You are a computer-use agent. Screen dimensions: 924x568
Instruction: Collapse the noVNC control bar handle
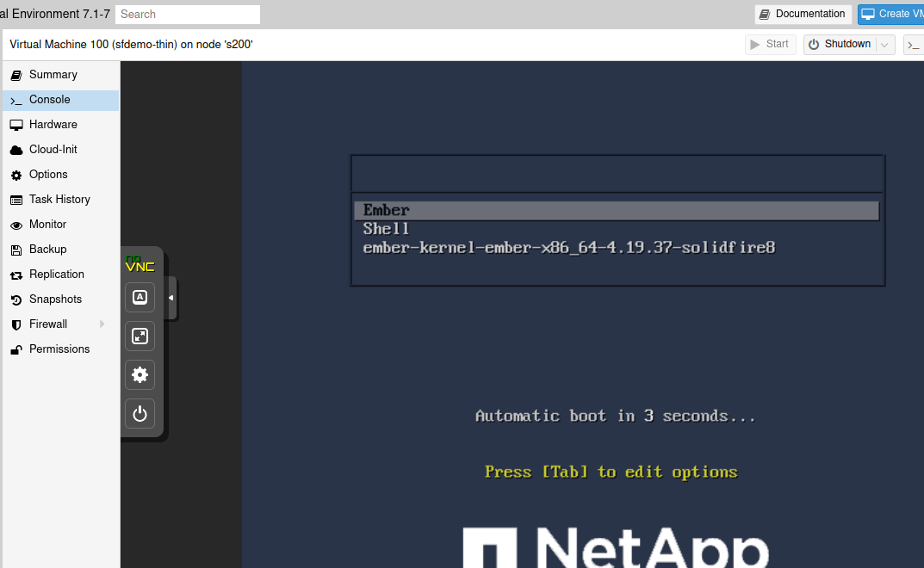point(171,298)
